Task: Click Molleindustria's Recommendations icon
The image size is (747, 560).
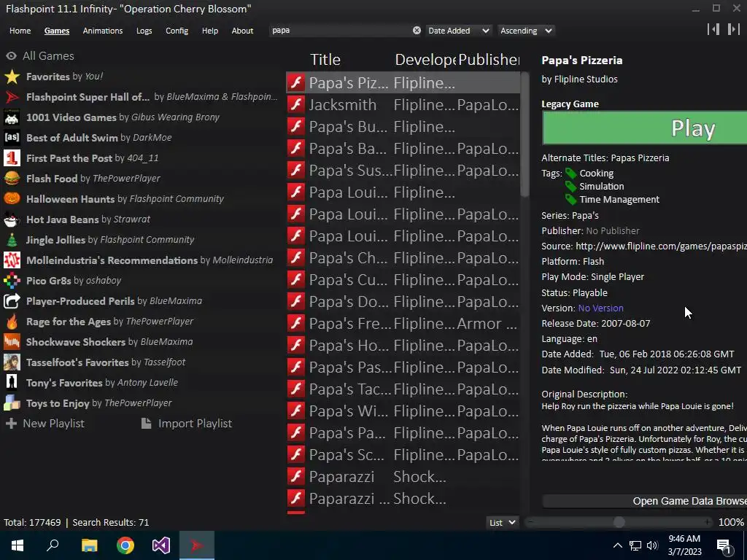Action: coord(12,260)
